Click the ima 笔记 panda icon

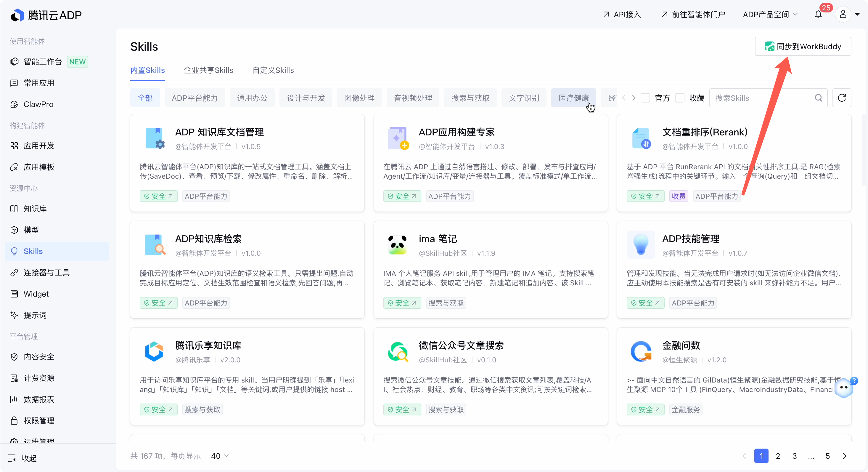pos(397,244)
